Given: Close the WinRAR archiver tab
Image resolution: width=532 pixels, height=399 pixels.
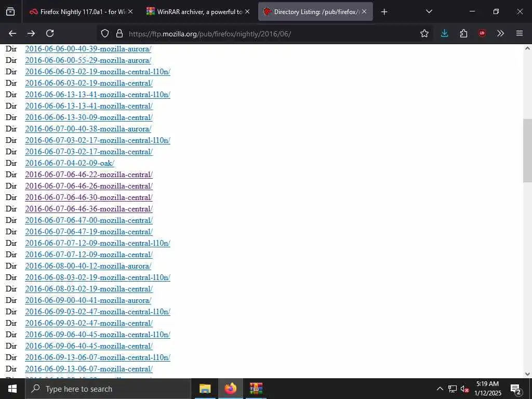Looking at the screenshot, I should 247,11.
